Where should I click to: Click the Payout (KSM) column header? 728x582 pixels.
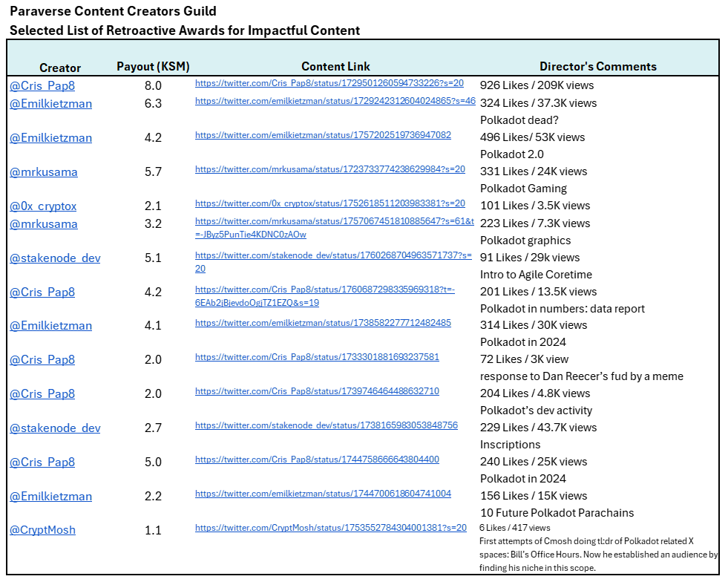pos(153,67)
